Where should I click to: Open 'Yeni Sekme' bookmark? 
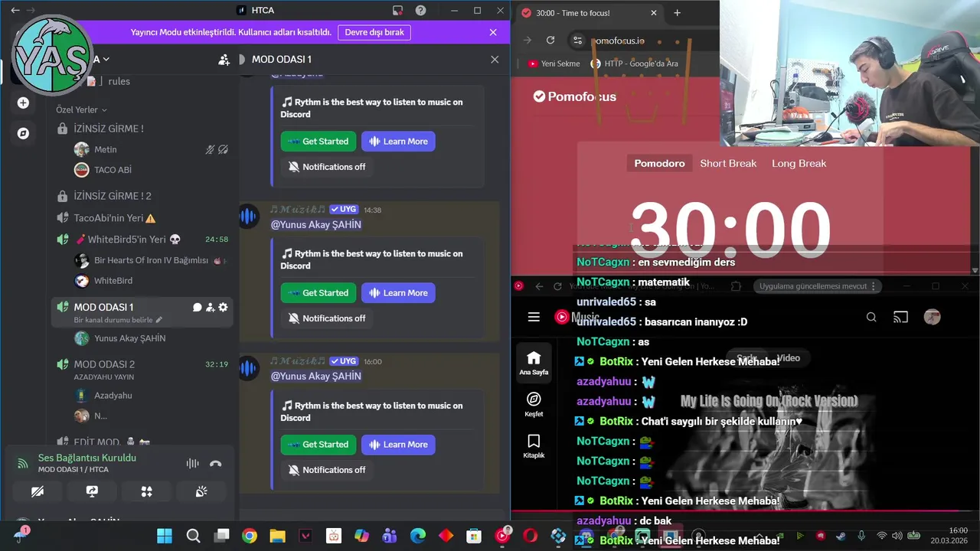click(x=554, y=64)
